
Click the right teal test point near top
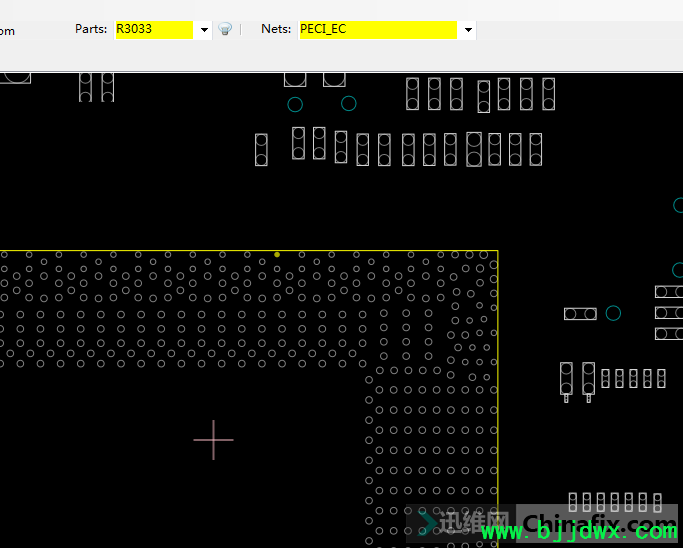(x=349, y=103)
